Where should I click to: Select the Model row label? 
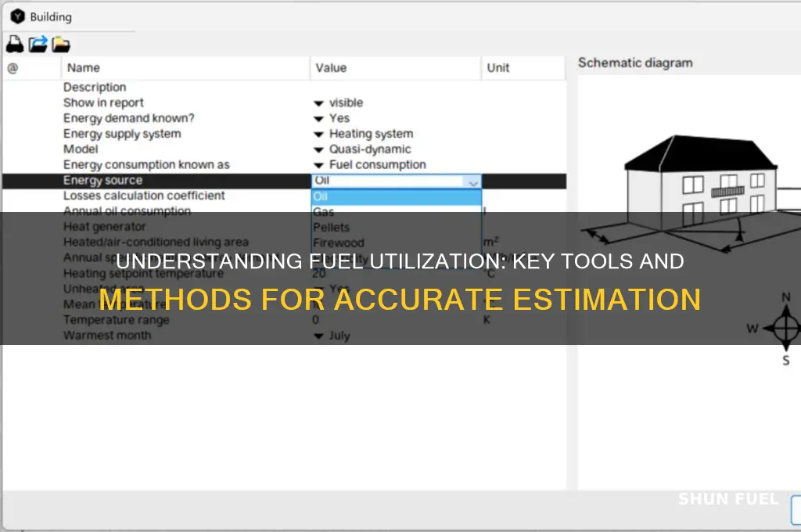coord(81,149)
